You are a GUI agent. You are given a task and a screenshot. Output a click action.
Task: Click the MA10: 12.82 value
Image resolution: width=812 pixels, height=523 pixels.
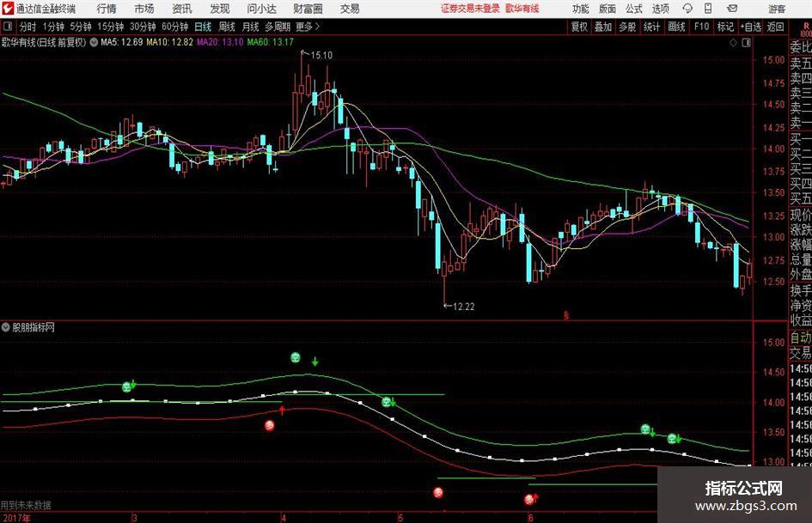[169, 42]
